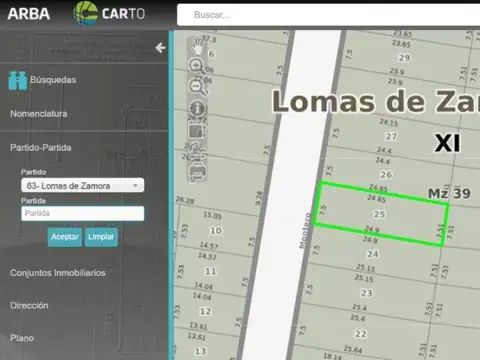Viewport: 480px width, 360px height.
Task: Click parcel 22 on the map
Action: [x=360, y=334]
